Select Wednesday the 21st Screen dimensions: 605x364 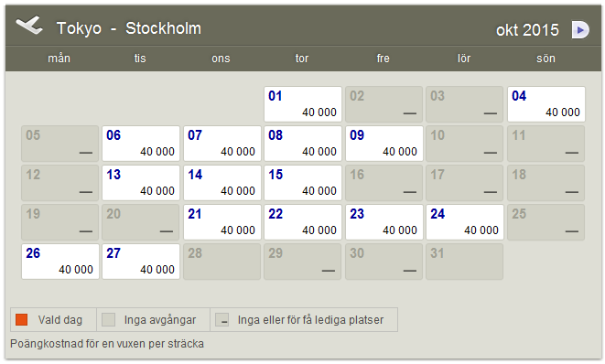click(221, 222)
